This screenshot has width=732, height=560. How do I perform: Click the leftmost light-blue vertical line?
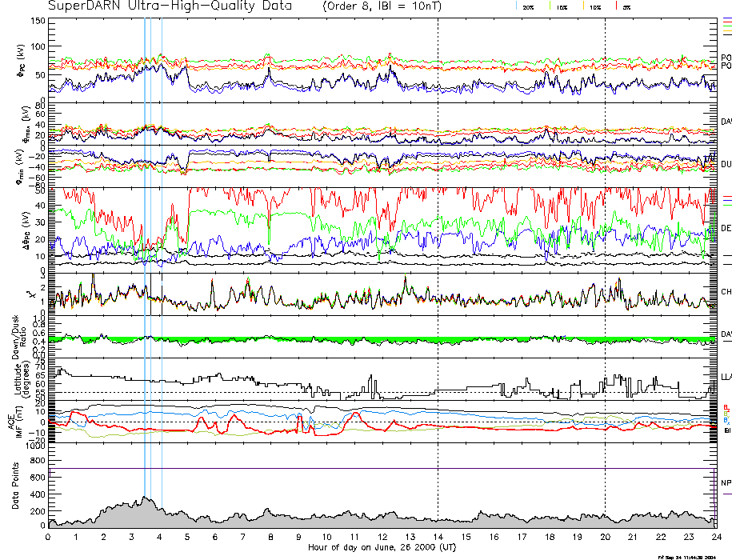point(145,240)
